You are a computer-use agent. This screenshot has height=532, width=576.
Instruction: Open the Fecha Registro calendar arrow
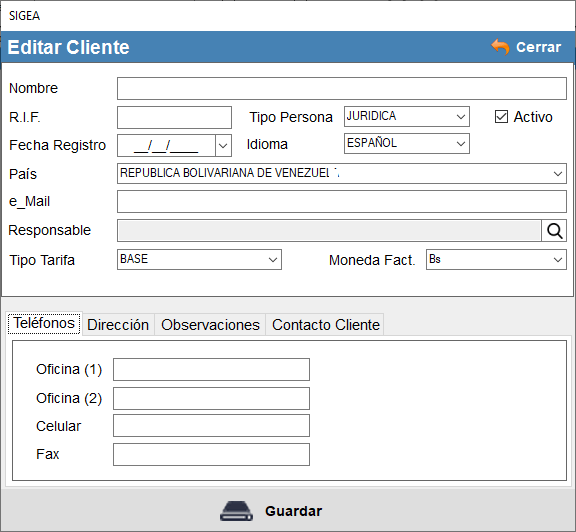tap(223, 145)
